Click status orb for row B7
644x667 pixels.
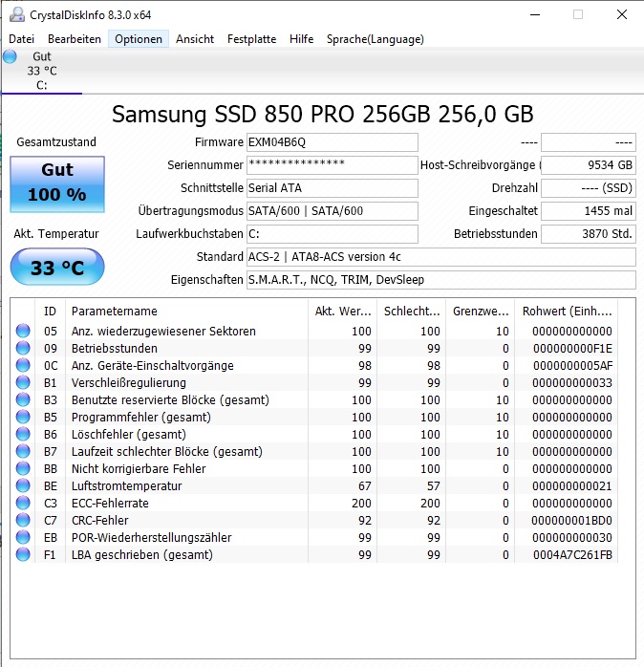pos(23,451)
